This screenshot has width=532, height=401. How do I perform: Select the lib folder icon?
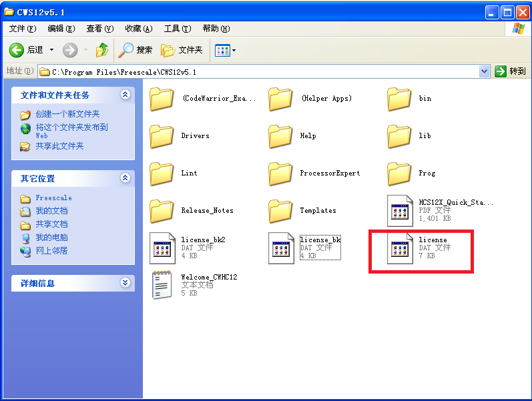coord(399,136)
